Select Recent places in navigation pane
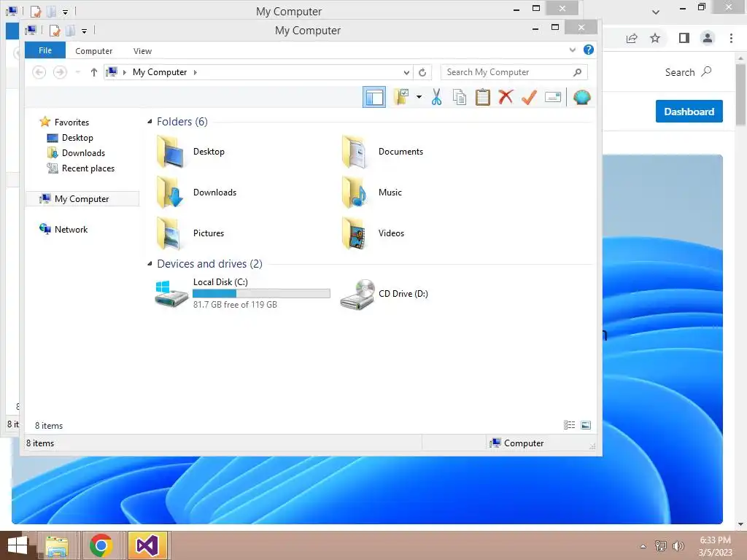This screenshot has height=560, width=747. (x=88, y=168)
